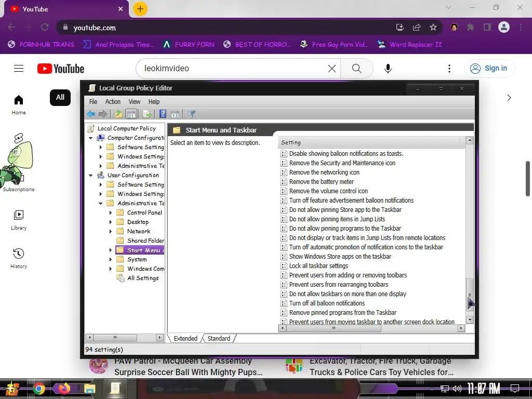Collapse User Configuration Administrative Templates node
This screenshot has height=399, width=532.
(x=100, y=204)
